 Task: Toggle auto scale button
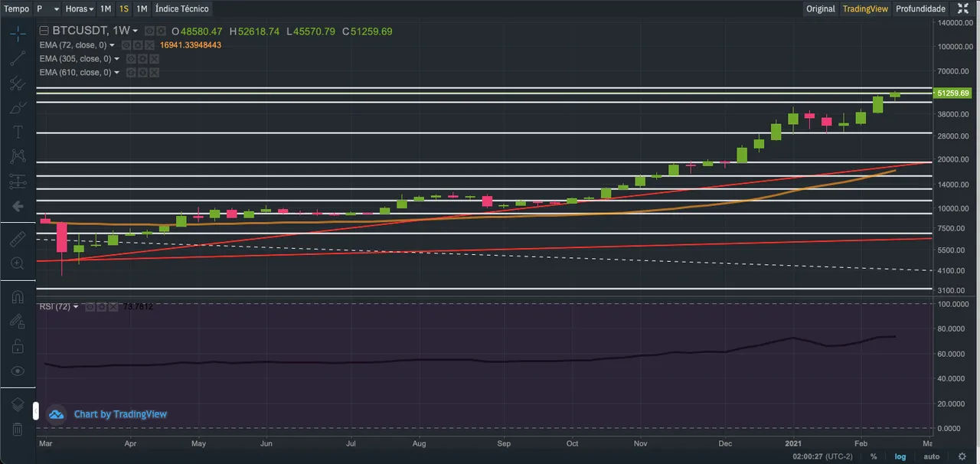tap(932, 456)
